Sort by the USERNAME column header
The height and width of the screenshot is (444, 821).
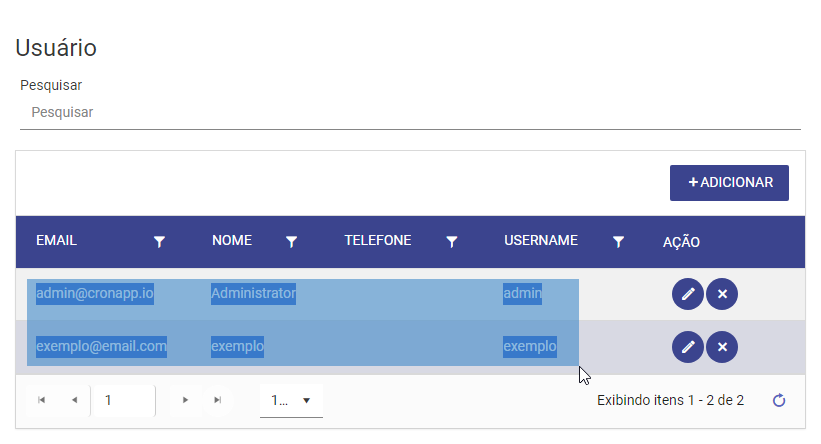pyautogui.click(x=541, y=240)
